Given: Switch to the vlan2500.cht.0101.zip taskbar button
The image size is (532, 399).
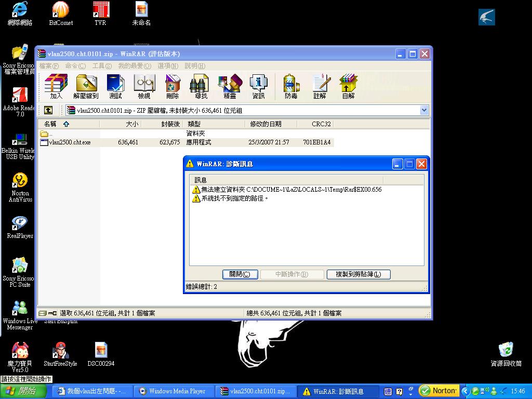Looking at the screenshot, I should pos(256,391).
